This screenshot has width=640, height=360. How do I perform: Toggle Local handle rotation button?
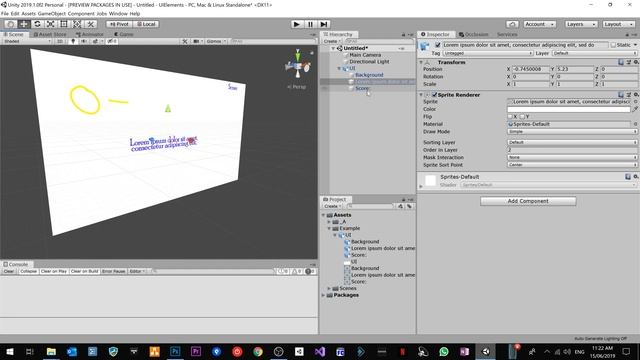coord(146,24)
